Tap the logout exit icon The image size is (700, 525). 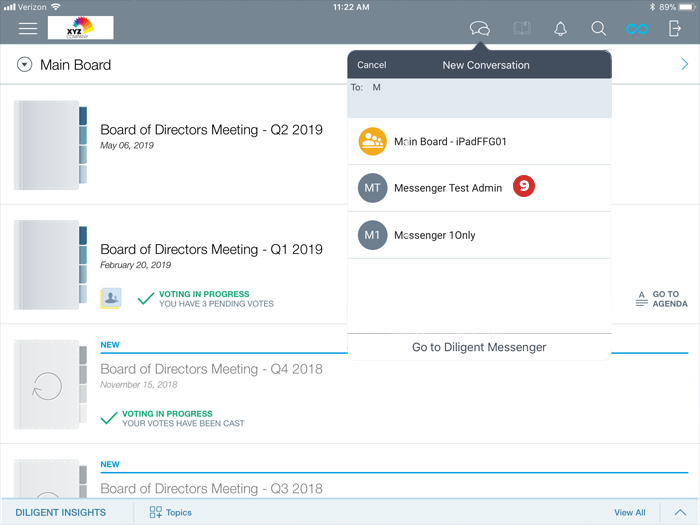coord(675,29)
